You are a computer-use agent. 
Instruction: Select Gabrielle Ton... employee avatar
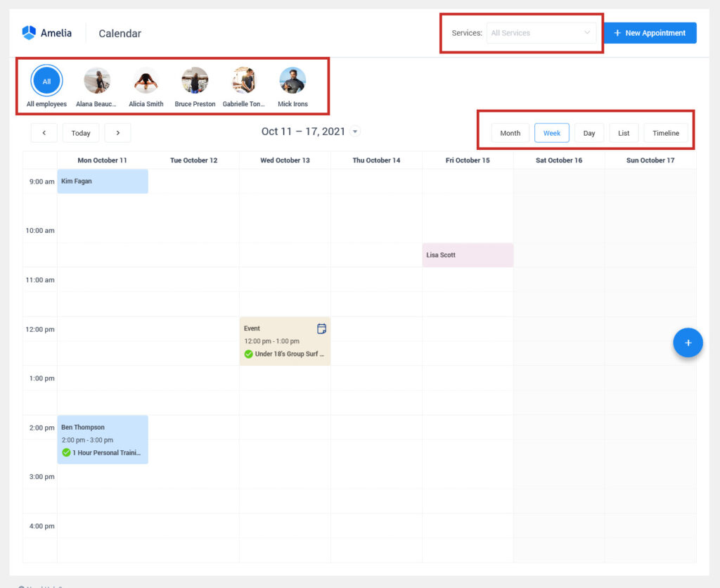[x=244, y=80]
